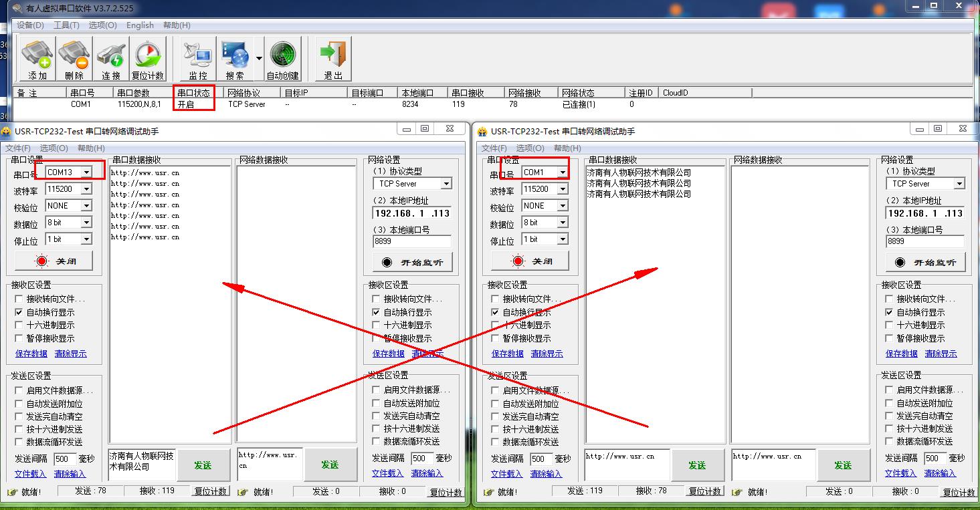Click 清除显示 link in right window serial receive settings

[547, 354]
